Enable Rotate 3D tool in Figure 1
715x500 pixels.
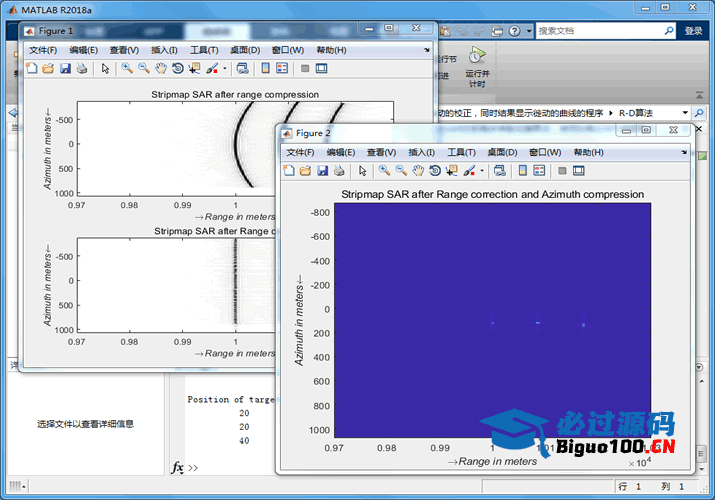point(178,68)
